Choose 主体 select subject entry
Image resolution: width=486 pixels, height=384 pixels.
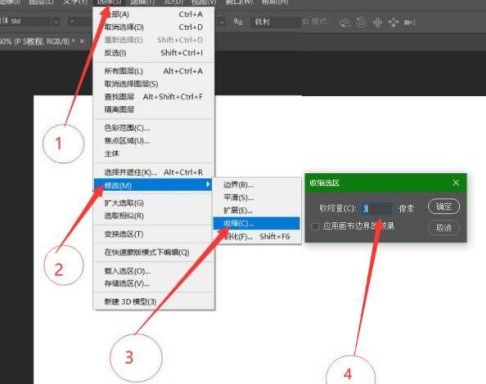(153, 154)
